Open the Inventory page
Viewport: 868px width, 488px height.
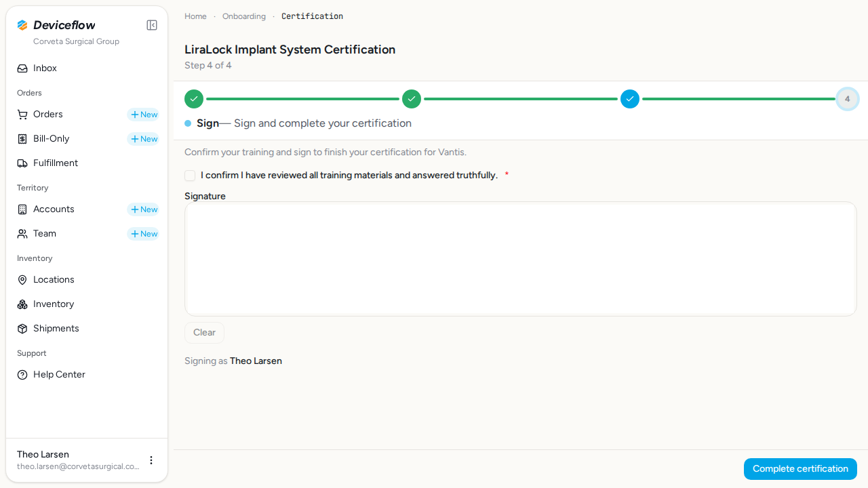click(87, 304)
